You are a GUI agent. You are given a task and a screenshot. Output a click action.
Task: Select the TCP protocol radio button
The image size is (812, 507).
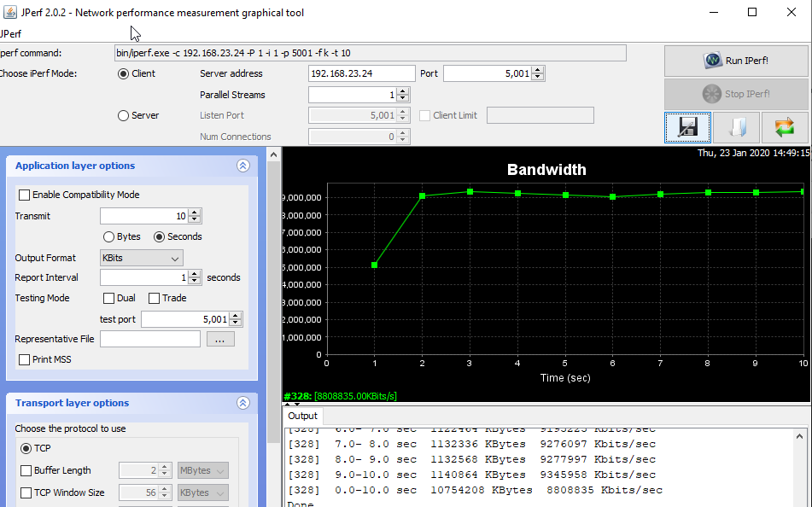point(26,448)
